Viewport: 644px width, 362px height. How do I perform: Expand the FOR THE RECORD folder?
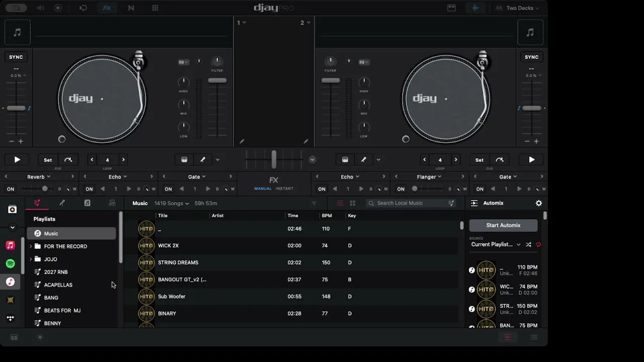point(31,246)
